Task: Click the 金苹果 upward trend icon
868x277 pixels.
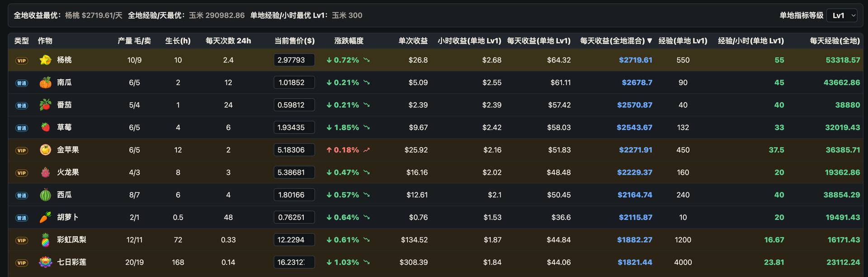Action: point(367,150)
